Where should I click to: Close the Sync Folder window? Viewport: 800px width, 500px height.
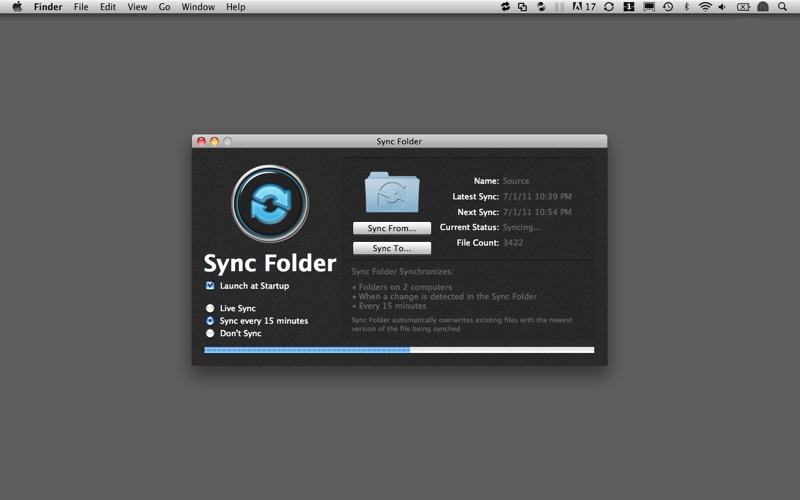202,141
